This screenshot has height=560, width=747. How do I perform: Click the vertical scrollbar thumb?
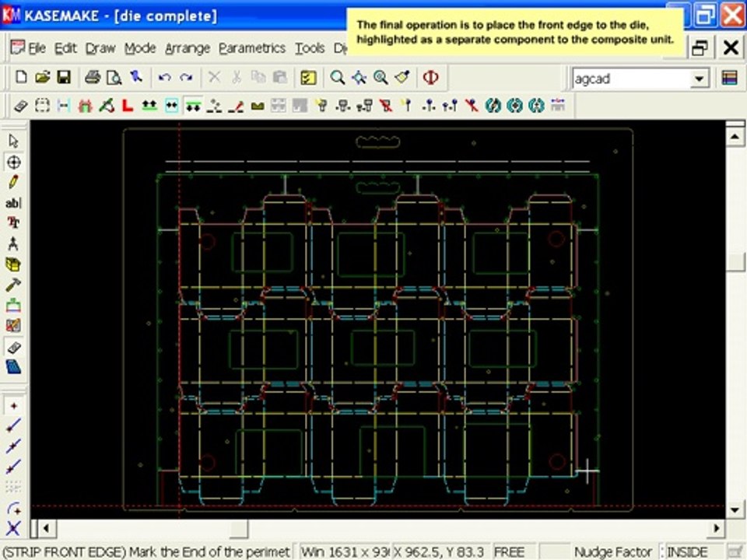coord(735,262)
